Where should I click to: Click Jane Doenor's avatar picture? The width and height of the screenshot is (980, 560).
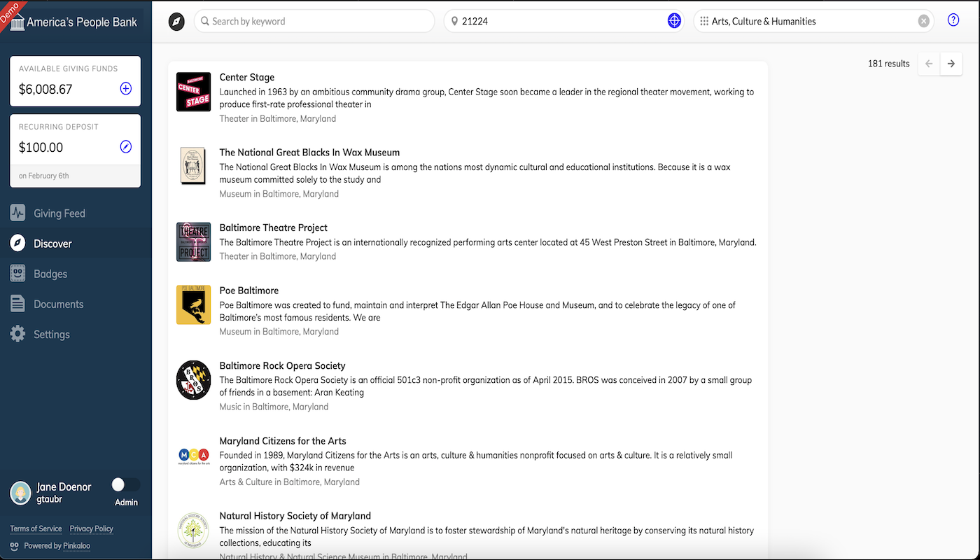20,493
